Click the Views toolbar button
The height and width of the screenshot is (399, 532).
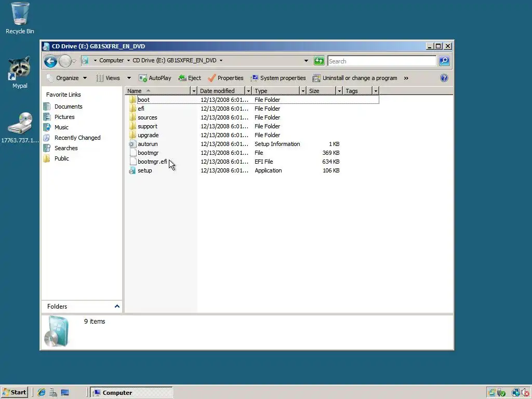click(x=109, y=78)
